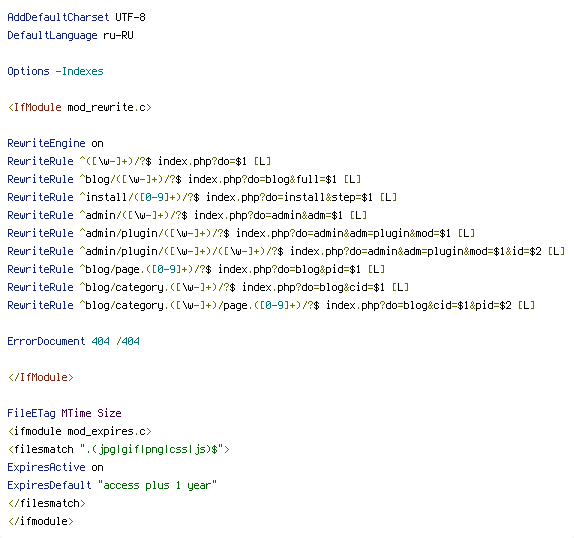Image resolution: width=574 pixels, height=538 pixels.
Task: Click the opening IfModule mod_rewrite.c tag
Action: coord(79,107)
